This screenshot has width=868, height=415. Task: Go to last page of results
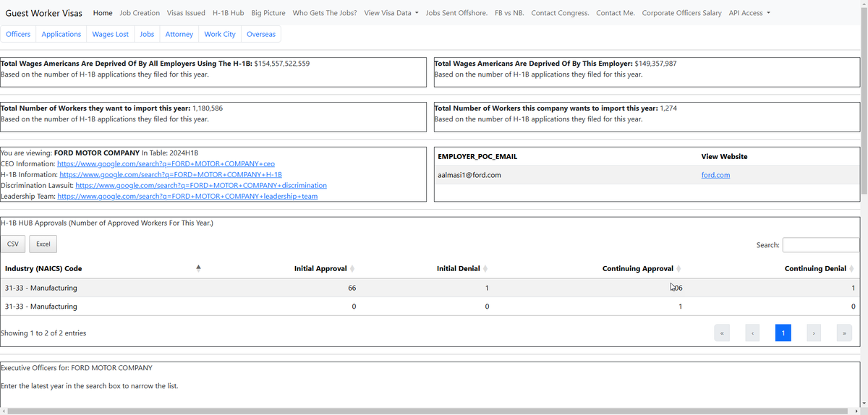pos(843,333)
